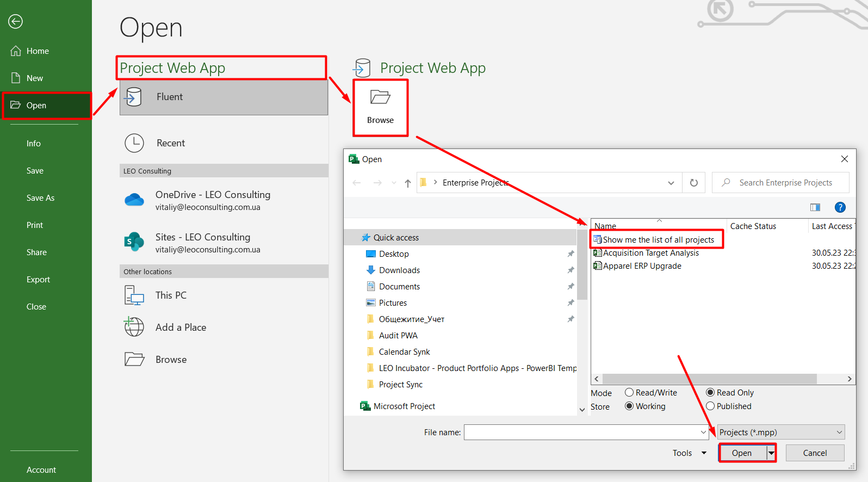Image resolution: width=868 pixels, height=482 pixels.
Task: Toggle the preview pane icon
Action: point(815,207)
